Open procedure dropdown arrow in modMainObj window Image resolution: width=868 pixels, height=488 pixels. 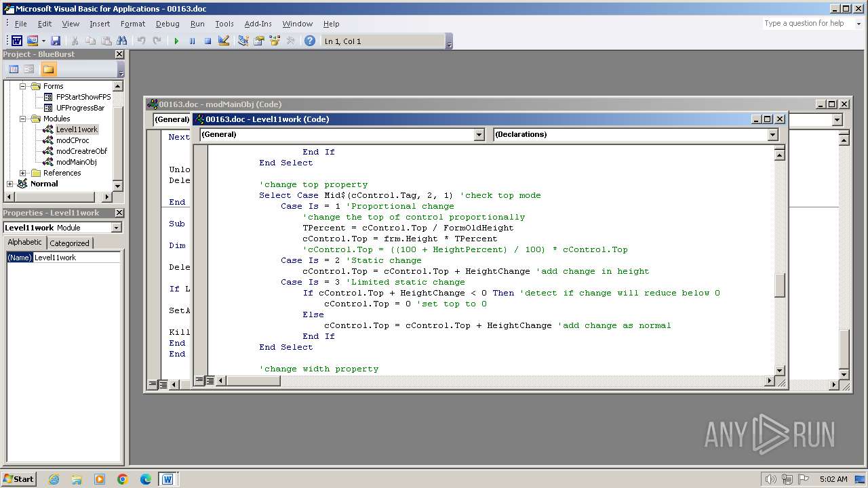(837, 120)
